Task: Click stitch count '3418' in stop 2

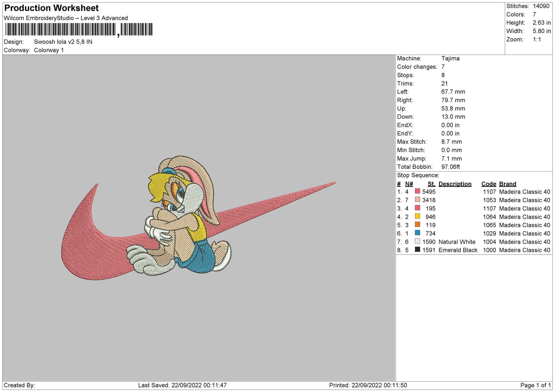Action: point(429,200)
